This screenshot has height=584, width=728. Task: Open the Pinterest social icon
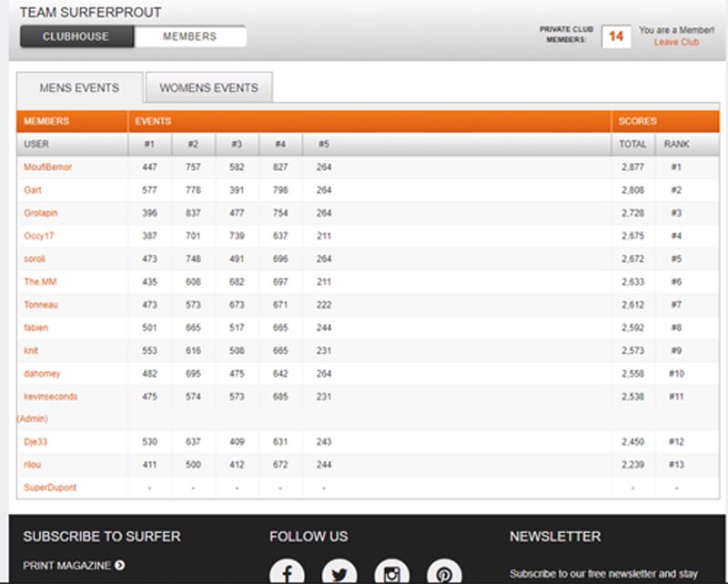click(x=444, y=572)
